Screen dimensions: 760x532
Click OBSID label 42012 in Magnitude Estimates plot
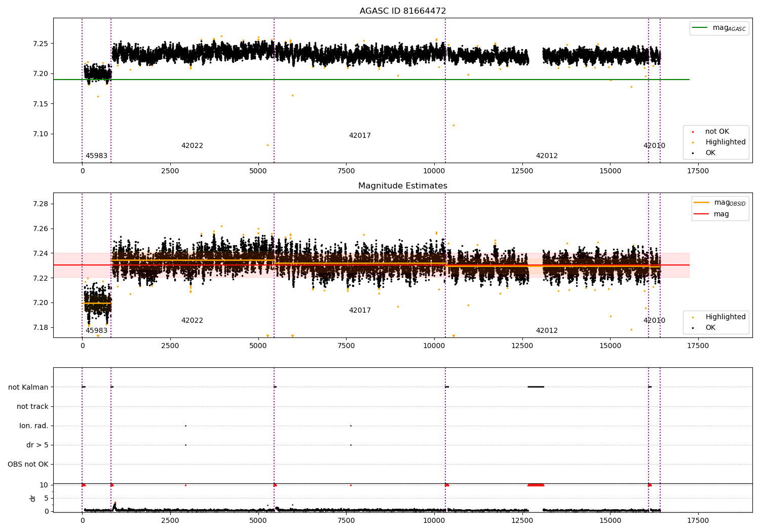[x=547, y=331]
